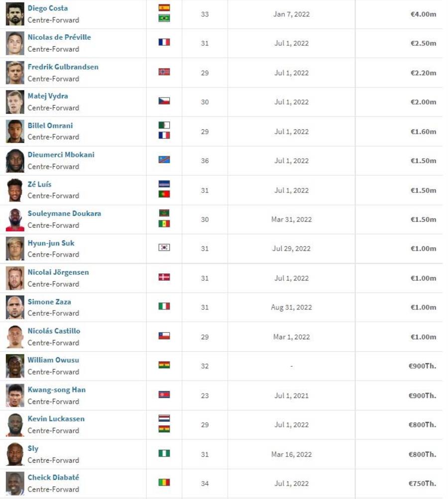Select the Kwang-song Han name link

(x=57, y=390)
